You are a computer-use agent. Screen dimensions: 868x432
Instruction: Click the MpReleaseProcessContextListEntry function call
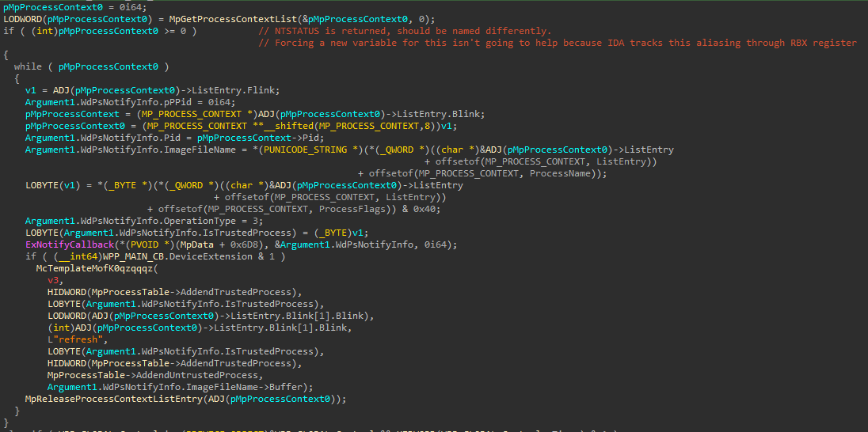pyautogui.click(x=113, y=399)
